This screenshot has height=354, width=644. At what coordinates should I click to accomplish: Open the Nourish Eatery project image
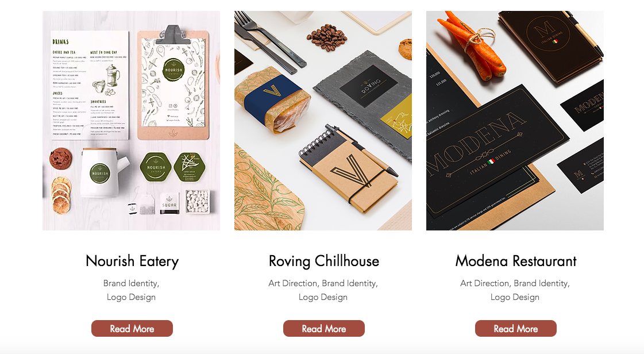(131, 120)
